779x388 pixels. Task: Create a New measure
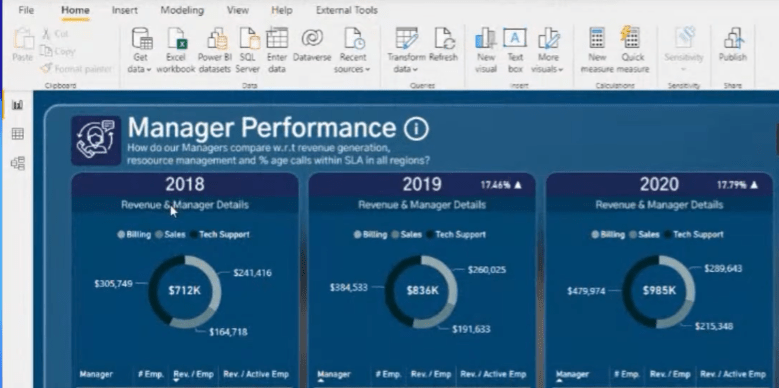click(x=597, y=51)
